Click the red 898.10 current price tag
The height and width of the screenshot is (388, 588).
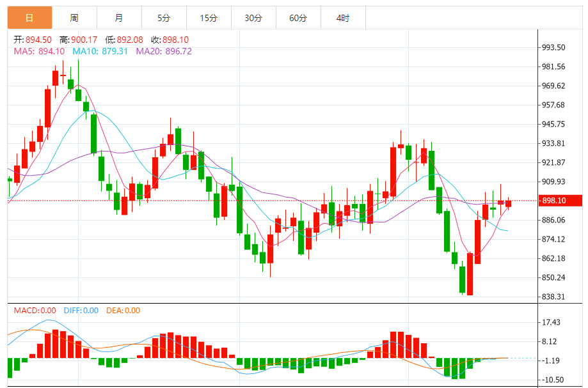click(560, 201)
